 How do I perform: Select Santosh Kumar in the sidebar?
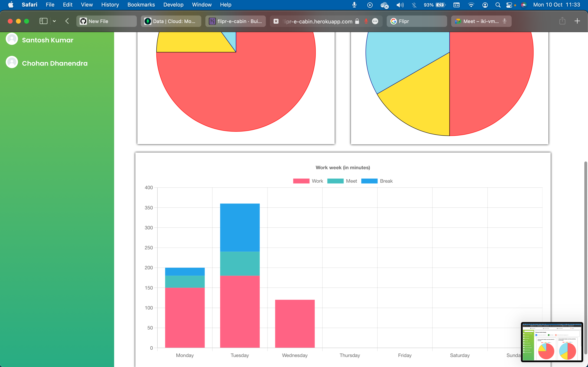[48, 40]
